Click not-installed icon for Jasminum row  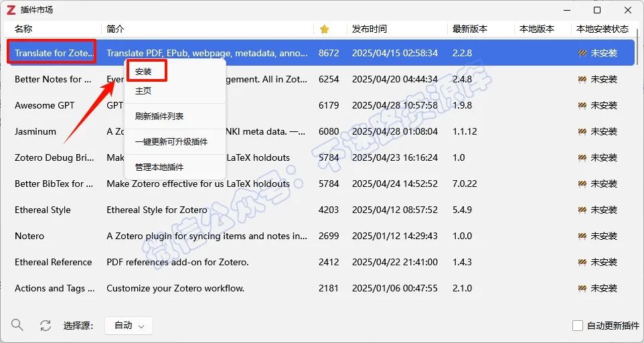tap(582, 131)
